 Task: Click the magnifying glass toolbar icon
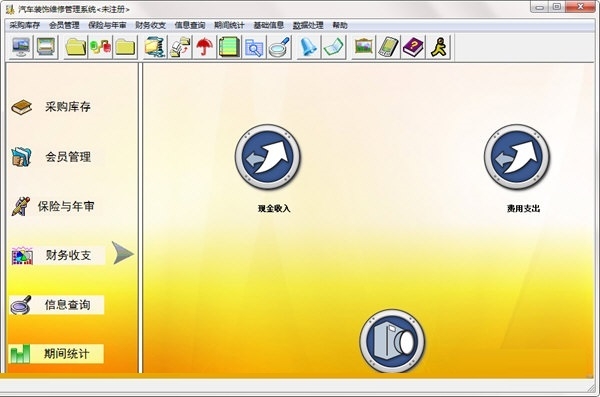[279, 47]
